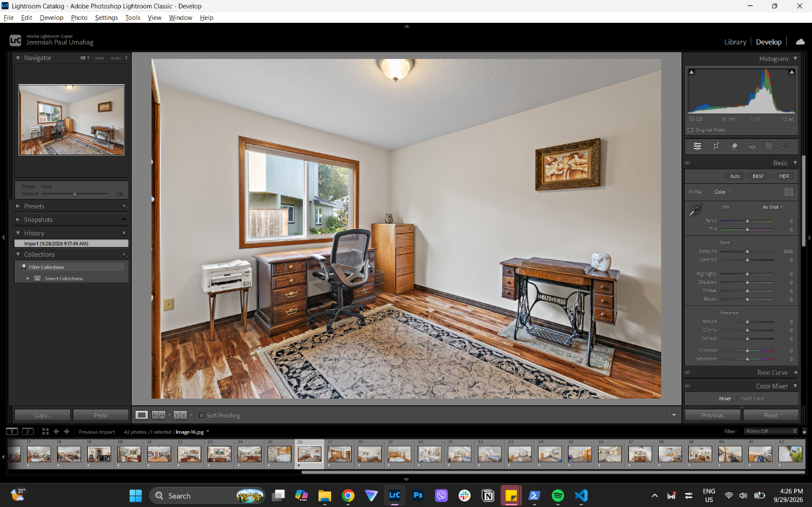This screenshot has height=507, width=812.
Task: Adjust the Vibrance slider
Action: coord(747,350)
